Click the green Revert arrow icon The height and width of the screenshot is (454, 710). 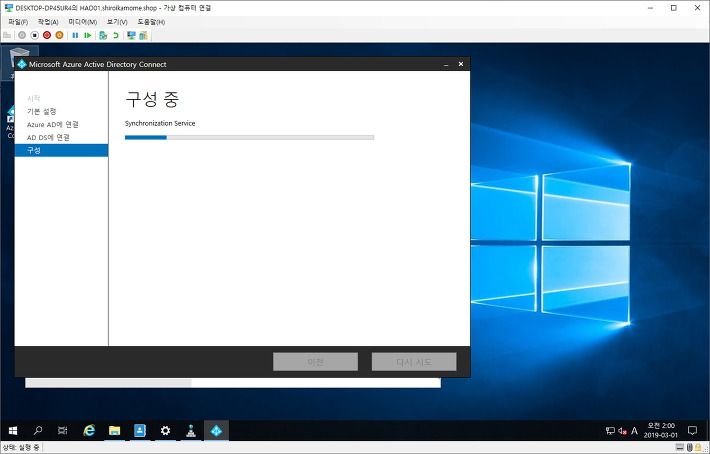(x=116, y=35)
